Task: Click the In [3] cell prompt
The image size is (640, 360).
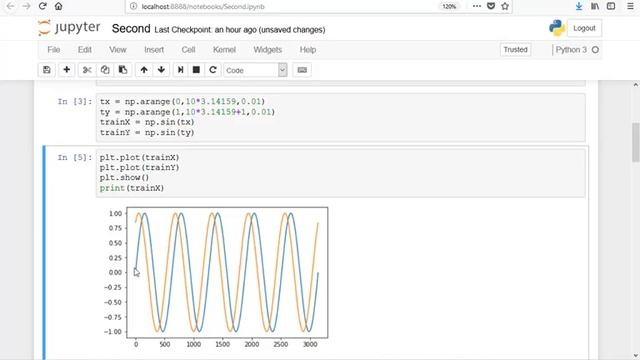Action: (75, 101)
